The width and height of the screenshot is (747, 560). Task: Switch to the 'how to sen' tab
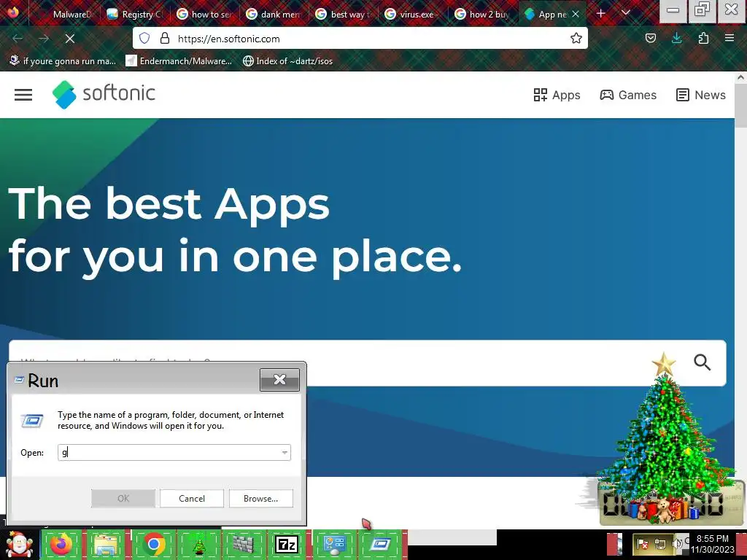[205, 15]
